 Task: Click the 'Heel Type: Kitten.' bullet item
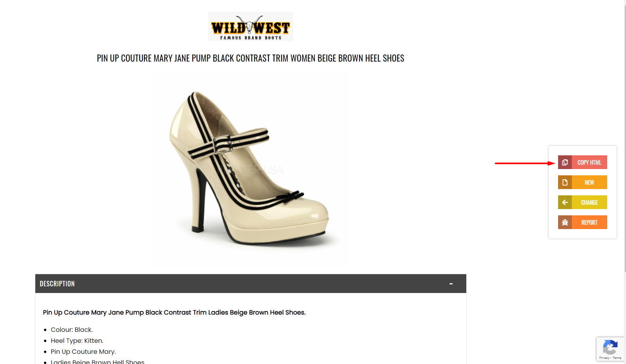[77, 340]
